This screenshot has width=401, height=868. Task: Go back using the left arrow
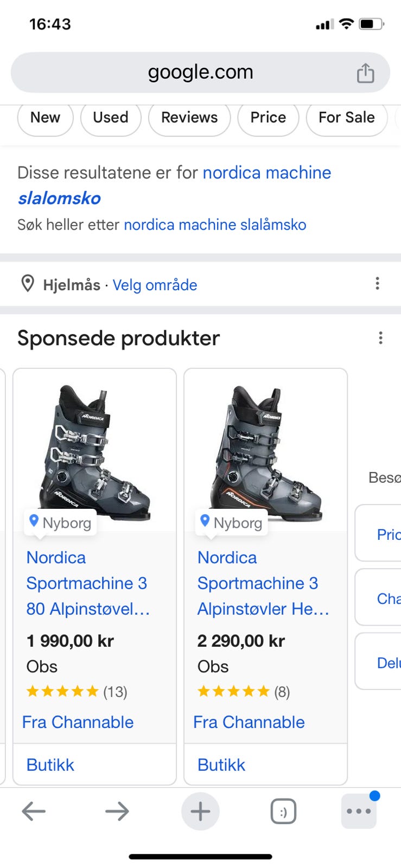pos(34,812)
